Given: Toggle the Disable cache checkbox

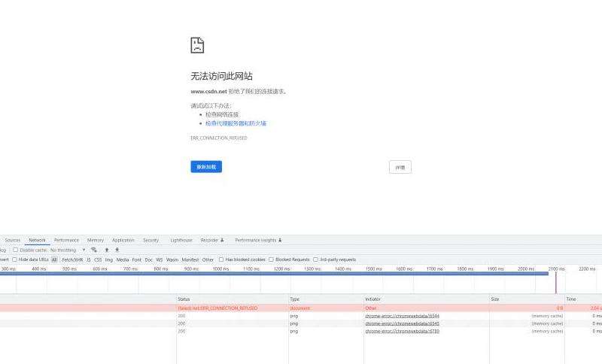Looking at the screenshot, I should [15, 250].
